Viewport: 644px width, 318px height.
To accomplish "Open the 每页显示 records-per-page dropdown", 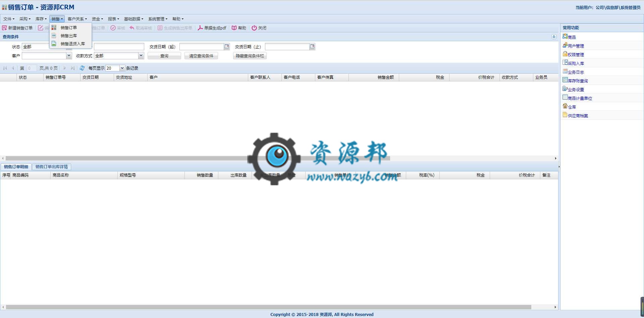I will 122,68.
